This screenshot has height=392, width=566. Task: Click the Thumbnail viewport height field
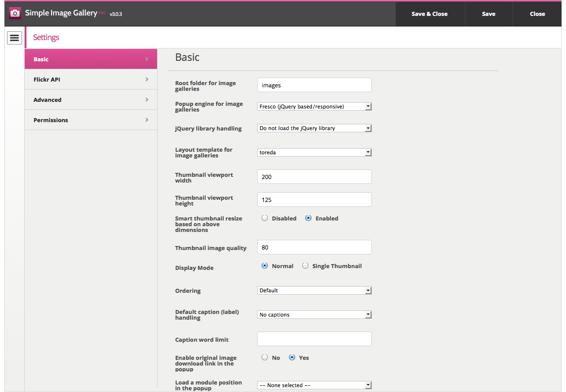tap(315, 200)
